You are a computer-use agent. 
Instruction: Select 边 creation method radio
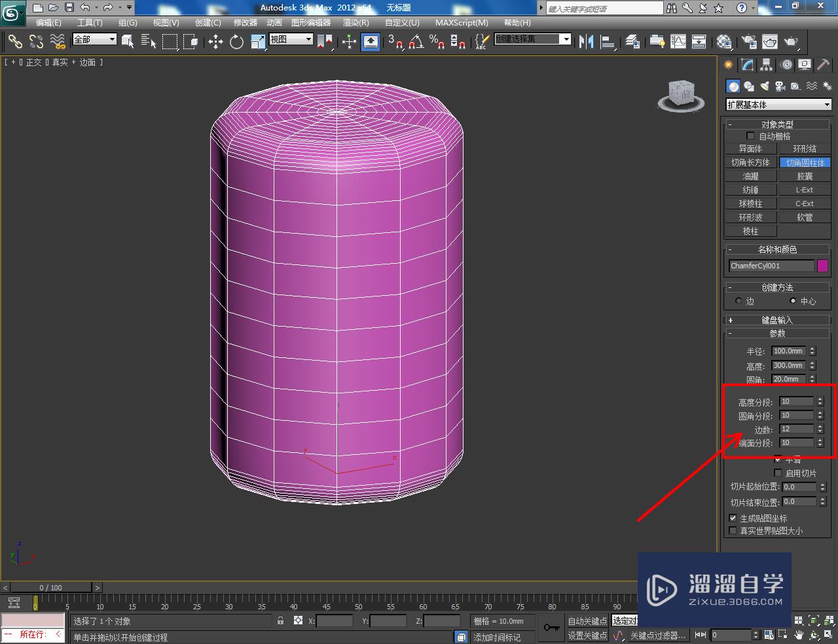738,301
